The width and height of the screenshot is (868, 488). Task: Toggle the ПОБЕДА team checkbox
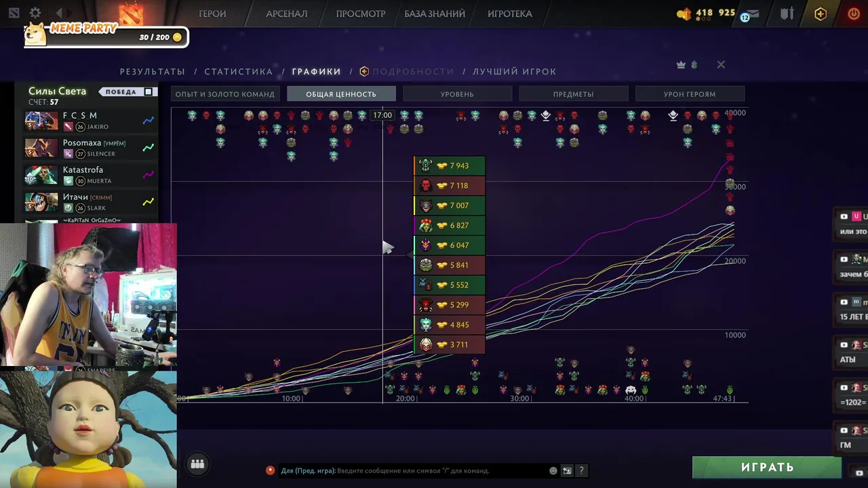pos(149,91)
